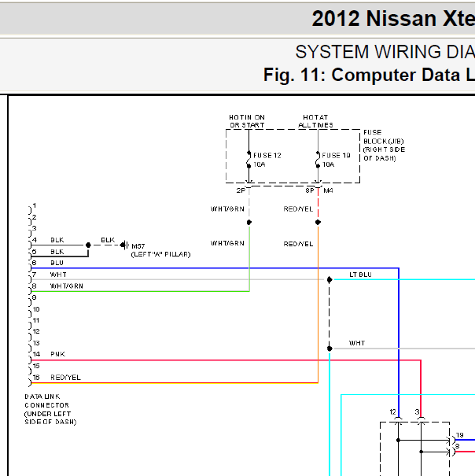
Task: Click the "FUSE 19 10A" label
Action: tap(336, 160)
